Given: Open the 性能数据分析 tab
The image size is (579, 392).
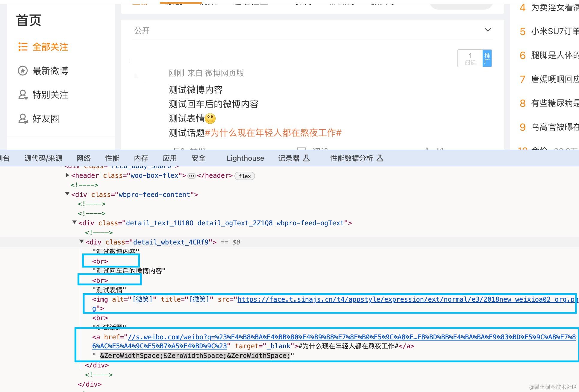Looking at the screenshot, I should 352,158.
